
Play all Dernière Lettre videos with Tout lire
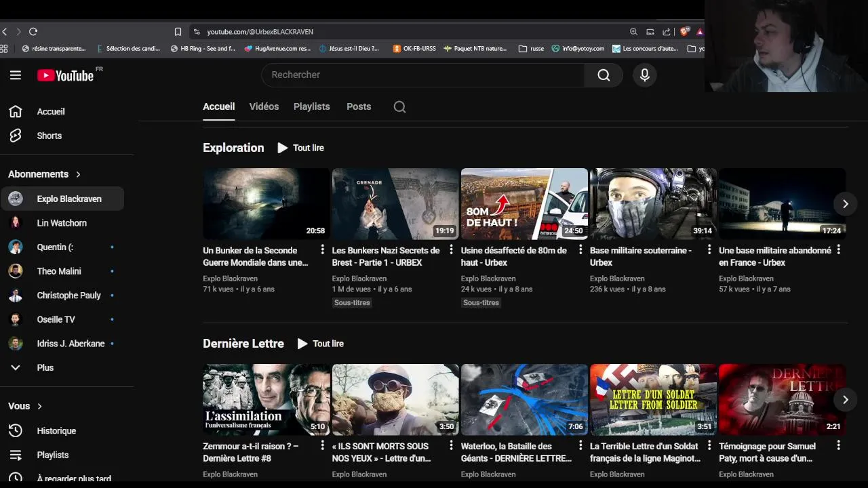pos(321,344)
